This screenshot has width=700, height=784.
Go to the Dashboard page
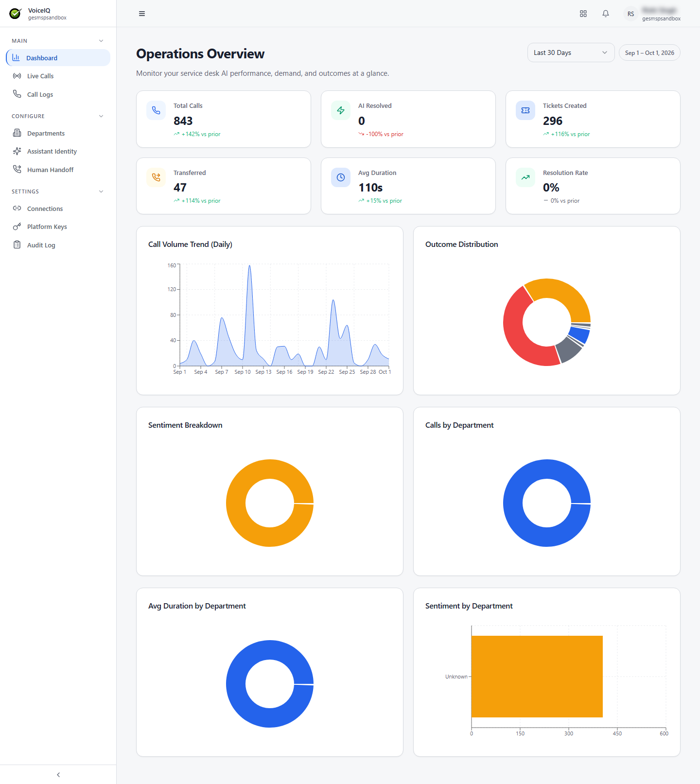(58, 58)
